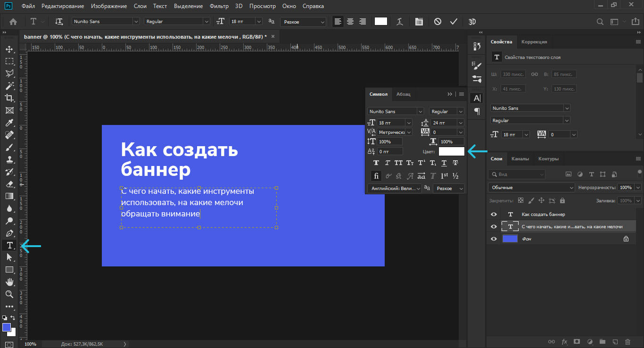Open language Английский dropdown
Viewport: 644px width, 348px height.
point(395,188)
